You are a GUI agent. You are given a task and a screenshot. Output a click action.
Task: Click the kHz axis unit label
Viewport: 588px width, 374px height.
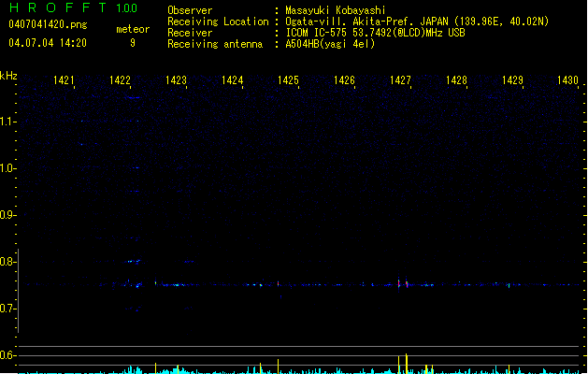pyautogui.click(x=8, y=76)
